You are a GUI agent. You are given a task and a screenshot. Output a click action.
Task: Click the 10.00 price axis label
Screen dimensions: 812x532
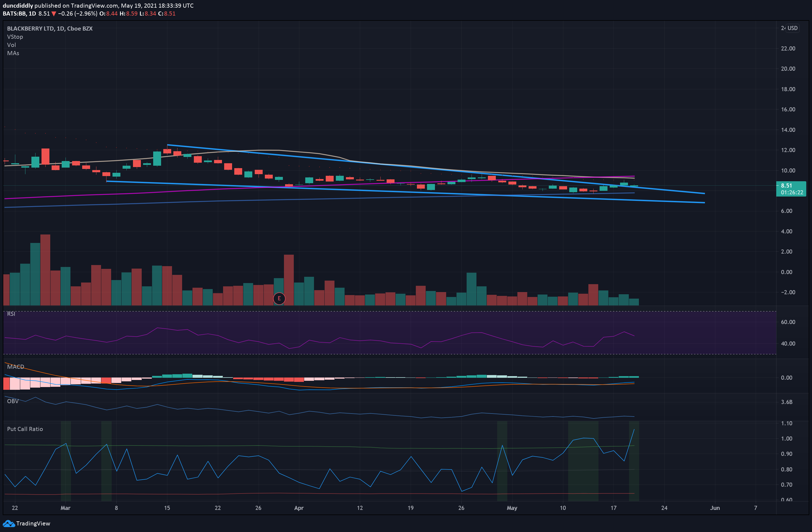(788, 171)
